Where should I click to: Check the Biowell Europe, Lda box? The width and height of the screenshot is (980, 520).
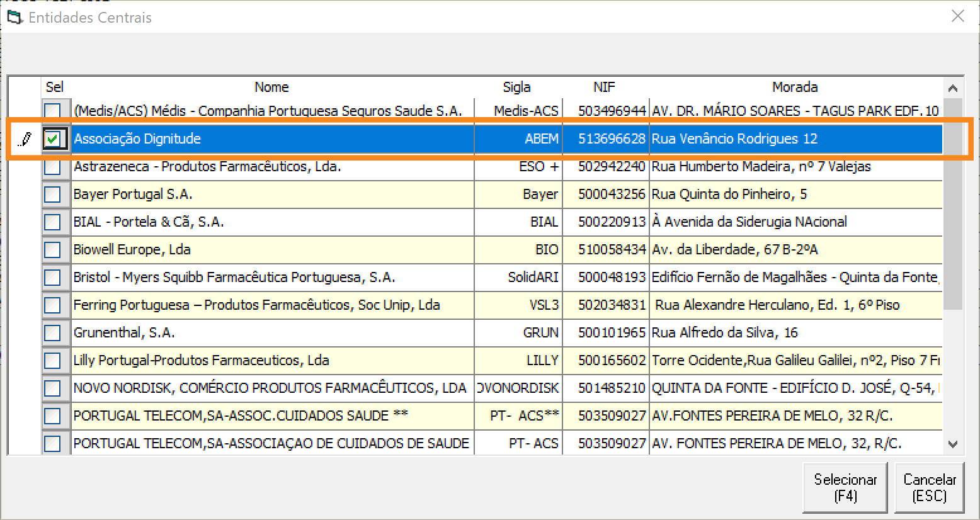pyautogui.click(x=53, y=250)
